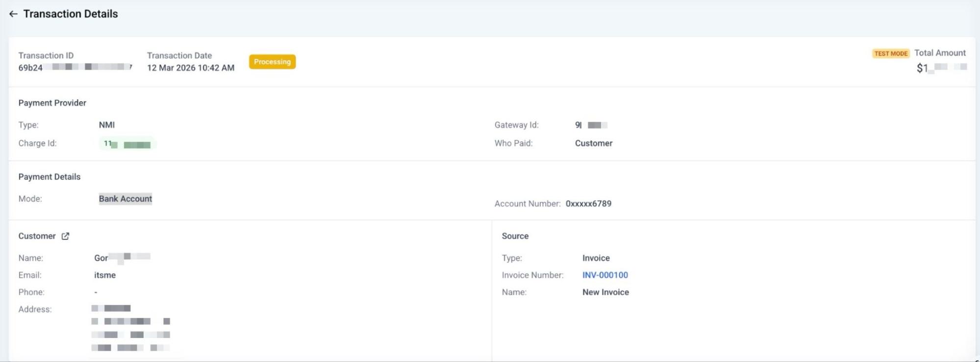
Task: Select the highlighted Bank Account mode text
Action: tap(126, 199)
